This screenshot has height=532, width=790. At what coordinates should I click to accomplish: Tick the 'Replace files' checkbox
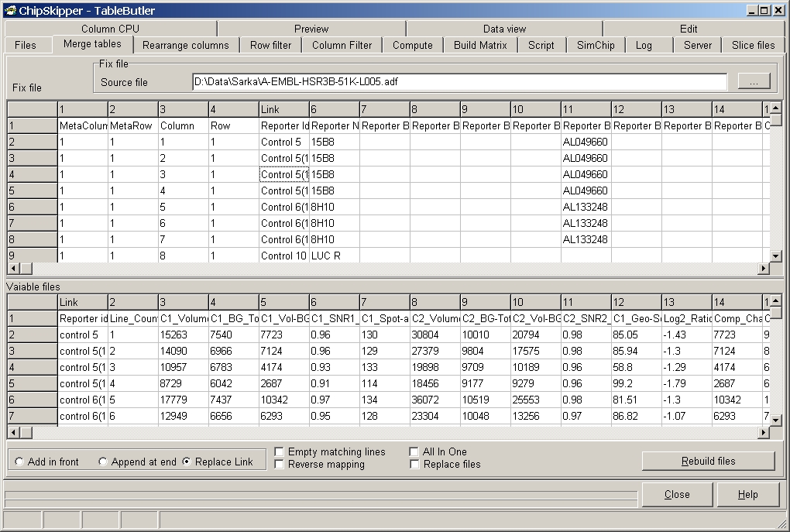pos(415,465)
